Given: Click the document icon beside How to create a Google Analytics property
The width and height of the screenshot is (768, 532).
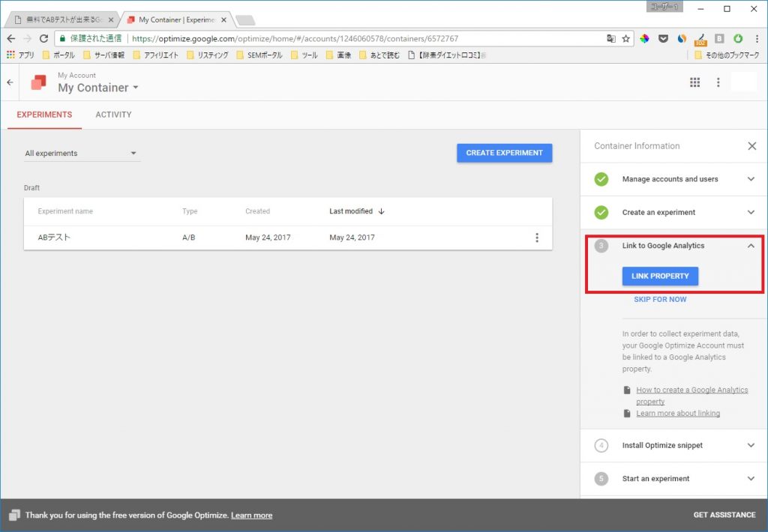Looking at the screenshot, I should pyautogui.click(x=626, y=390).
